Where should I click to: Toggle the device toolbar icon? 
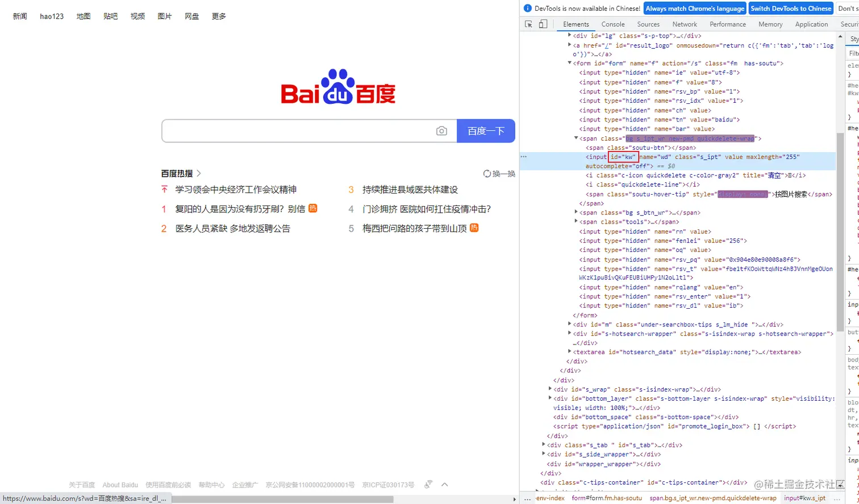coord(543,24)
